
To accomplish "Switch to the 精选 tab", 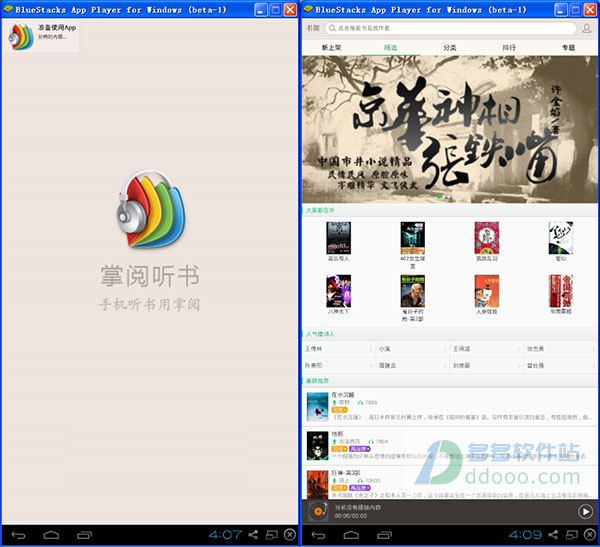I will [x=390, y=47].
